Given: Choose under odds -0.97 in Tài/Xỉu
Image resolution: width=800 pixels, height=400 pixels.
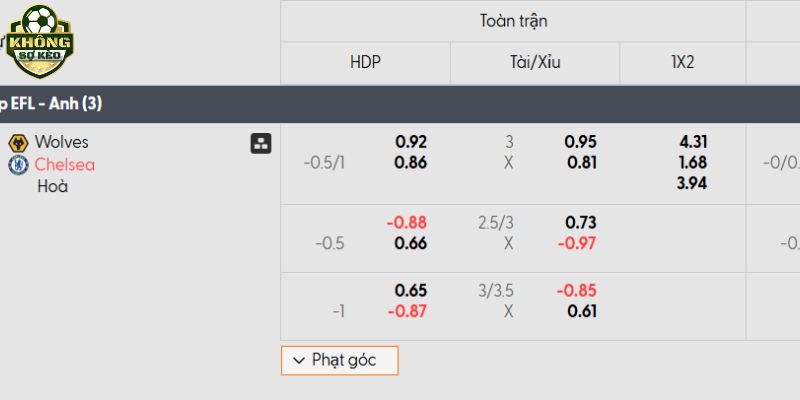Looking at the screenshot, I should [x=577, y=243].
